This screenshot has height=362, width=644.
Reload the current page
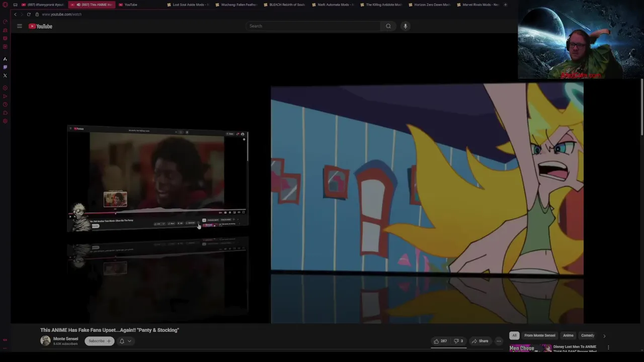tap(29, 14)
